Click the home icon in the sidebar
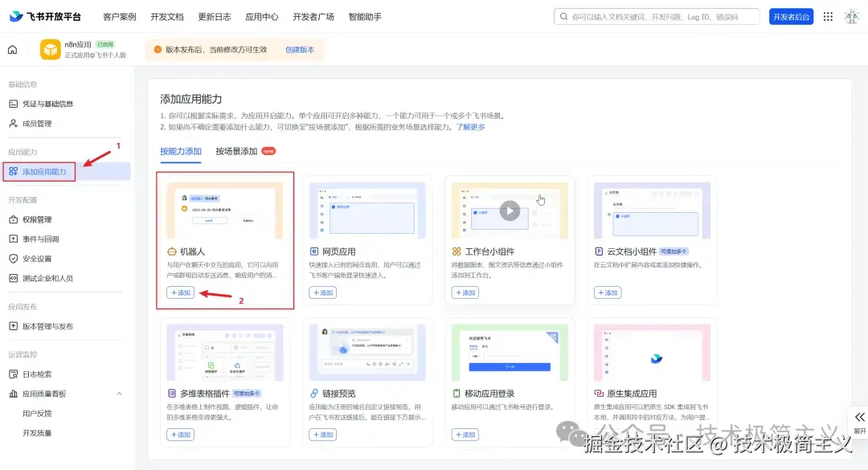The width and height of the screenshot is (868, 470). [x=11, y=49]
